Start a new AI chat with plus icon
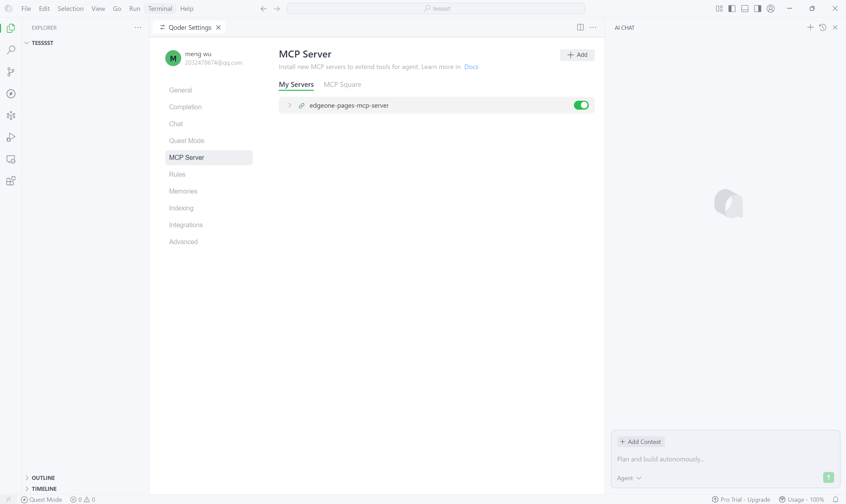This screenshot has width=846, height=504. pos(810,27)
